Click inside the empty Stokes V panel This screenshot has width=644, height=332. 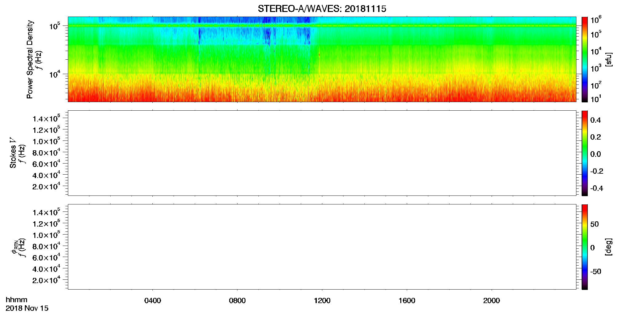[322, 153]
